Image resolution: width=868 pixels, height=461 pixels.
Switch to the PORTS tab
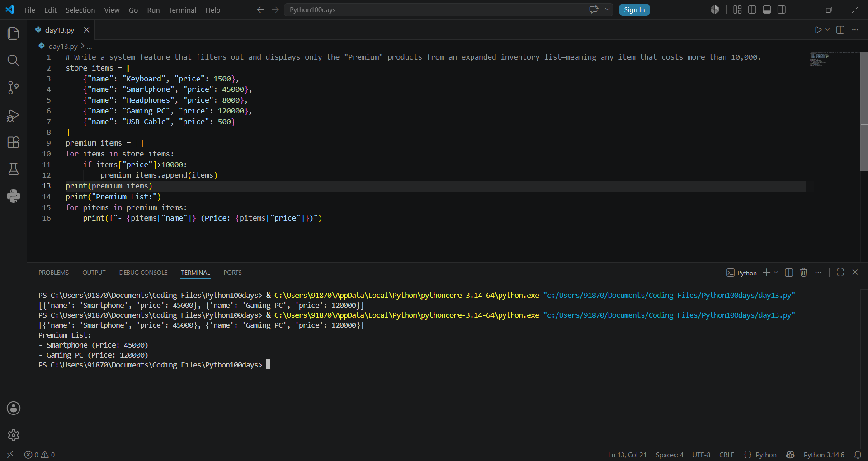pyautogui.click(x=232, y=273)
